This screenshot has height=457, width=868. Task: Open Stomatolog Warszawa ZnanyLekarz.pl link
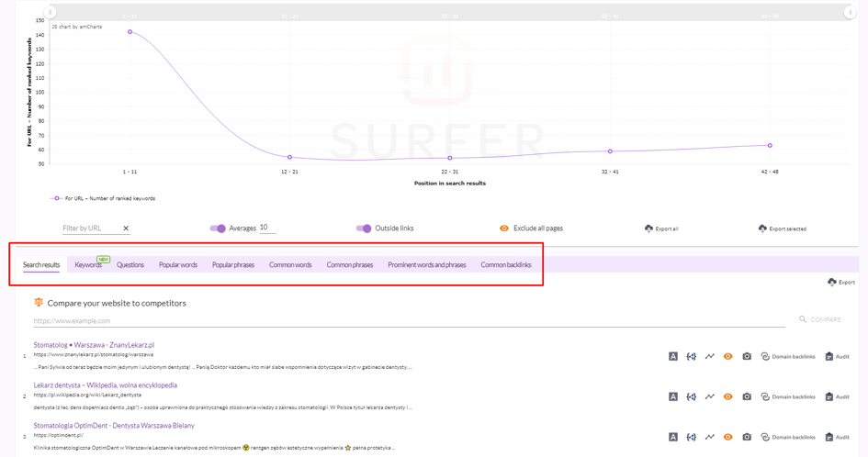point(94,345)
